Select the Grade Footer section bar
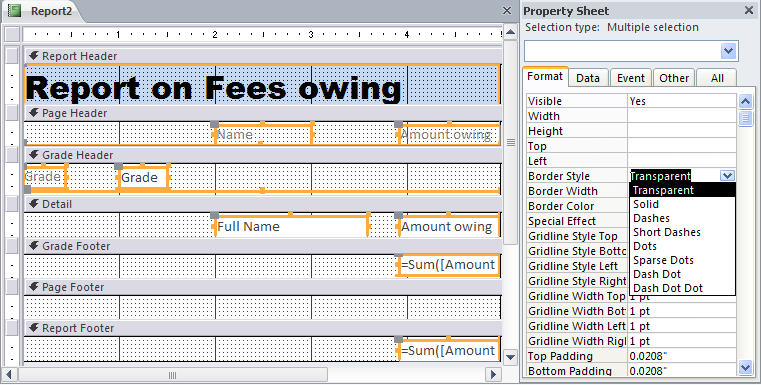This screenshot has width=761, height=385. (x=263, y=246)
